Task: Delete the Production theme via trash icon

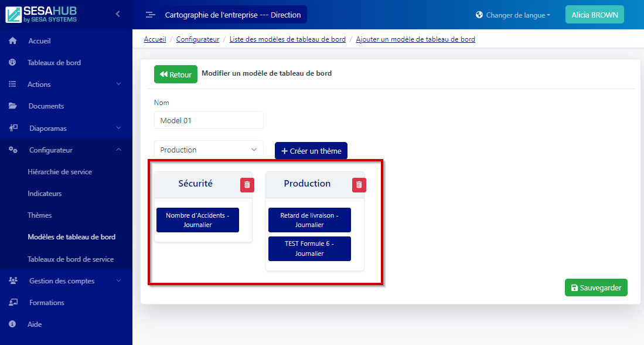Action: point(359,184)
